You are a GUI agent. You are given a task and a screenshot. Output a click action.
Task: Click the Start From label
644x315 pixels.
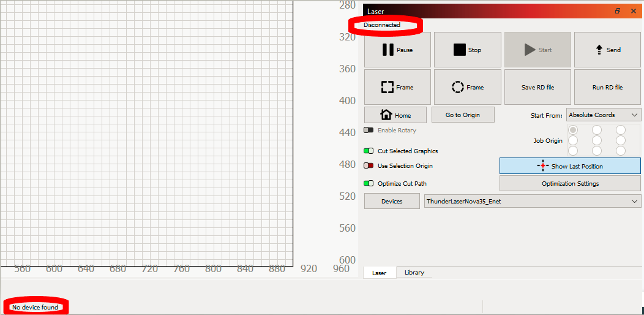click(x=546, y=116)
